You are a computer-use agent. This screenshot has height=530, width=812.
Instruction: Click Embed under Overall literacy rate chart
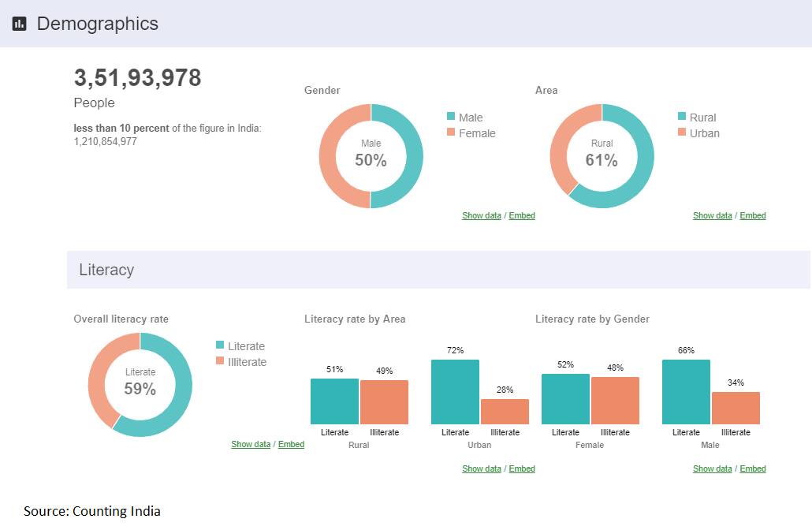pyautogui.click(x=291, y=444)
